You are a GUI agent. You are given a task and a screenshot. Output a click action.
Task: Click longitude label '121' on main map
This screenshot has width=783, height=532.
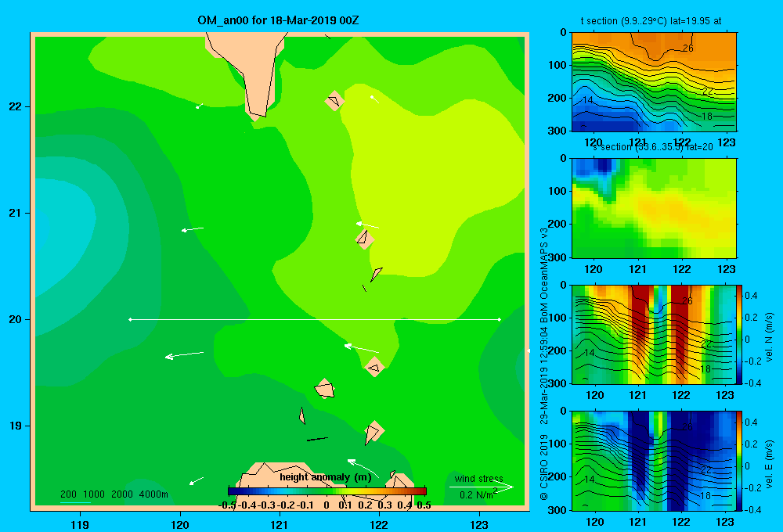280,524
